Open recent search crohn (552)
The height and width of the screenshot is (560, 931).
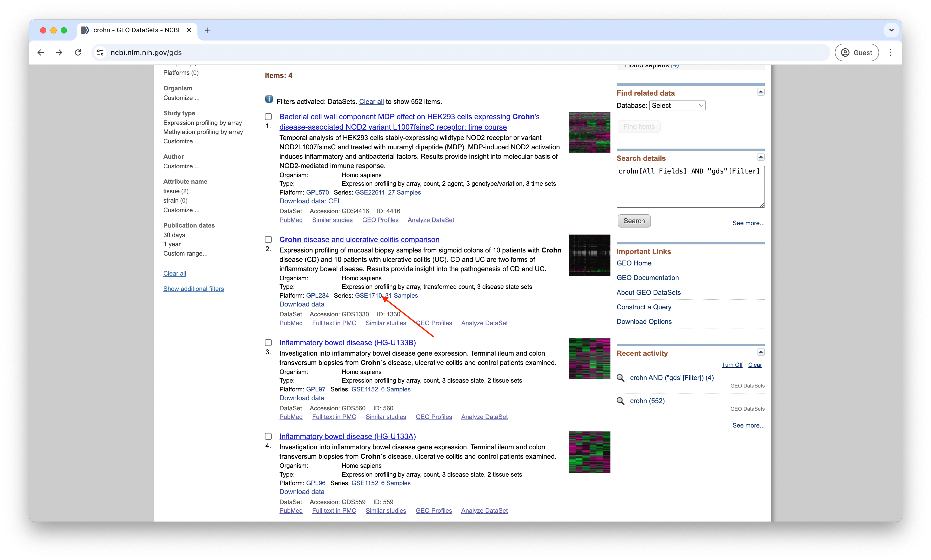pos(647,401)
